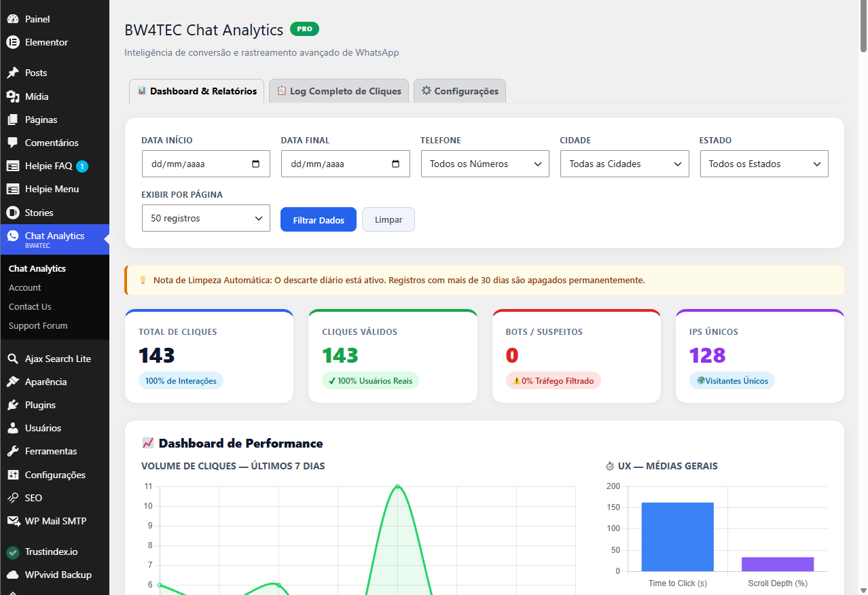Click the Painel dashboard icon in sidebar
The height and width of the screenshot is (595, 868).
[x=13, y=19]
